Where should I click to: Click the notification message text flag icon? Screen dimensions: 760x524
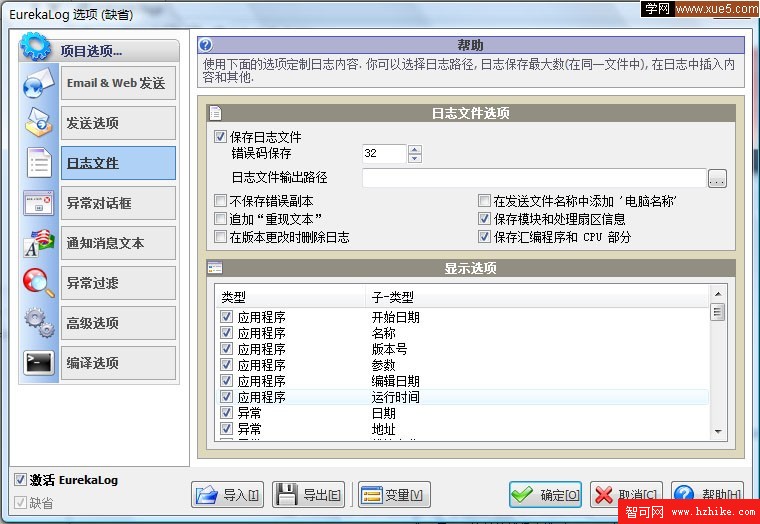tap(38, 243)
